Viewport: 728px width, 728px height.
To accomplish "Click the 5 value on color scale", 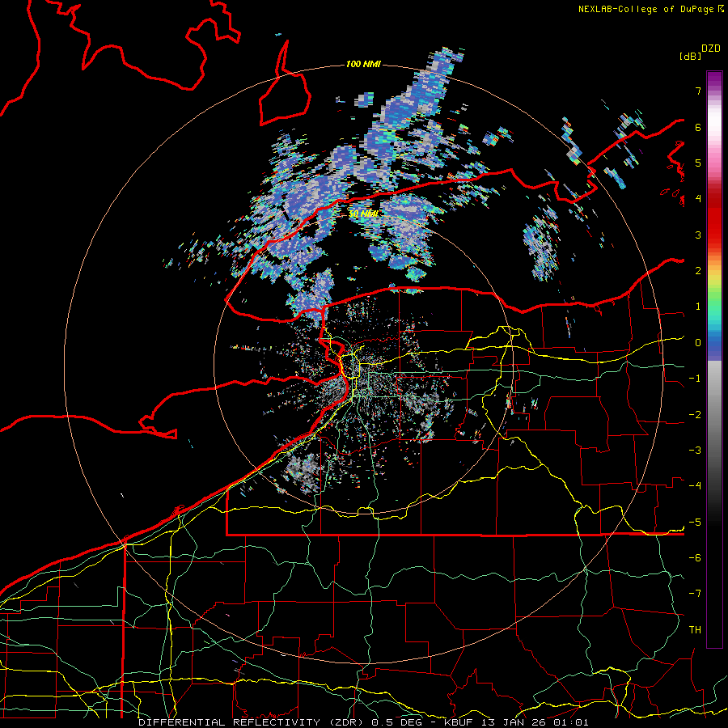I will tap(698, 163).
